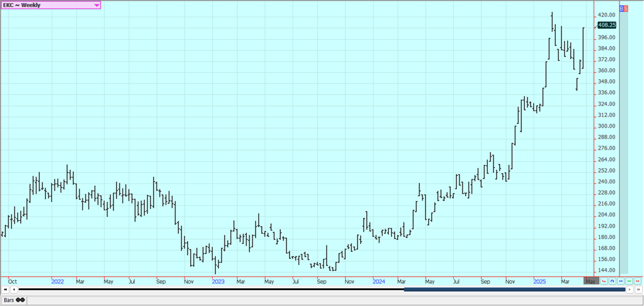This screenshot has width=644, height=306.
Task: Click the leftmost red icon in bottom-right toolbar
Action: (604, 281)
